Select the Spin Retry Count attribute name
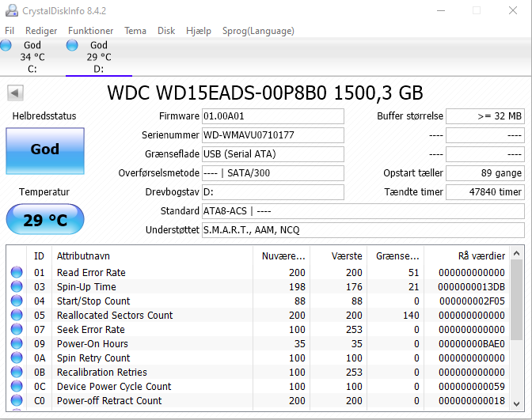Image resolution: width=532 pixels, height=420 pixels. 93,358
